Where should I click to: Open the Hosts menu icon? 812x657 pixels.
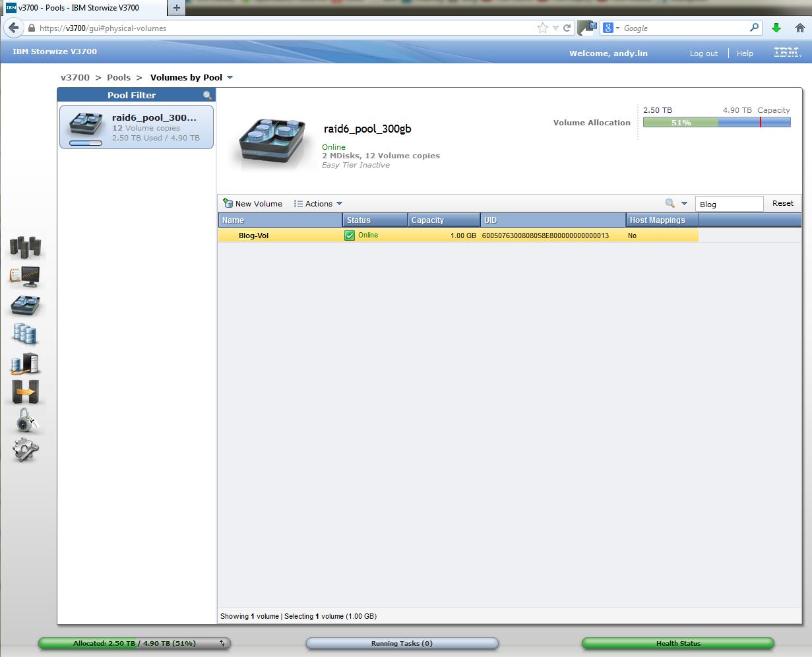(x=26, y=363)
